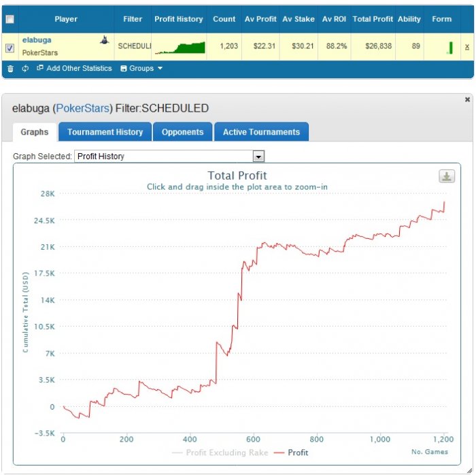Screen dimensions: 476x475
Task: Sort by Ability column header
Action: (409, 19)
